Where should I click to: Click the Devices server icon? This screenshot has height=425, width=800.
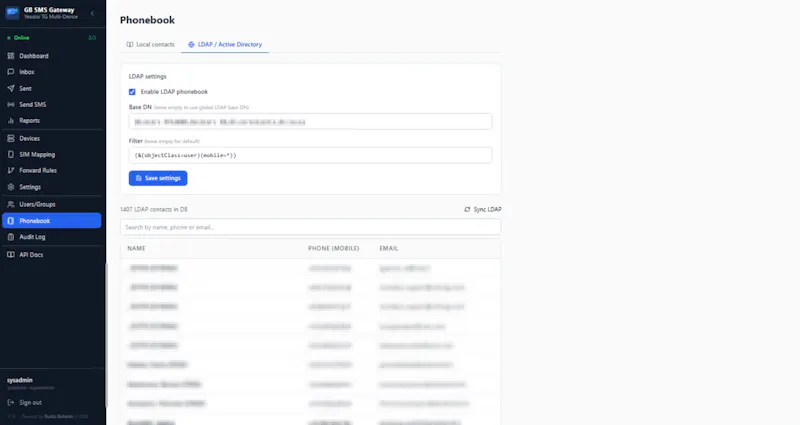(11, 138)
